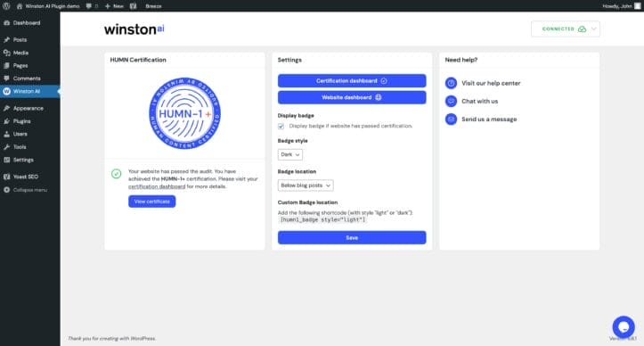Screen dimensions: 644x346
Task: Click the Users icon in sidebar
Action: [6, 134]
